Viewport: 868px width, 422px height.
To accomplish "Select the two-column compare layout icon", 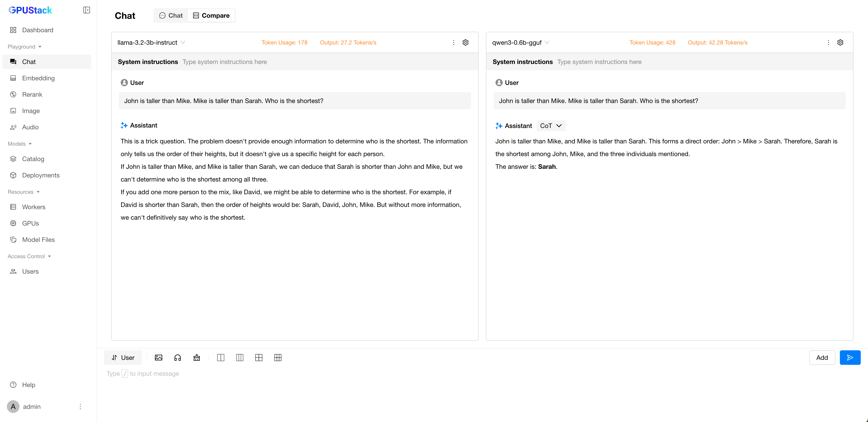I will coord(221,358).
